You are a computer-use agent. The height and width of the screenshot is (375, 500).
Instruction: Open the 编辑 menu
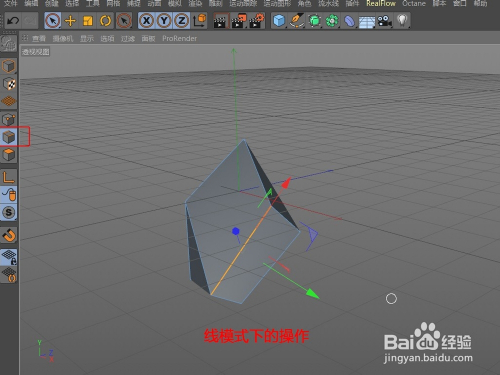31,3
